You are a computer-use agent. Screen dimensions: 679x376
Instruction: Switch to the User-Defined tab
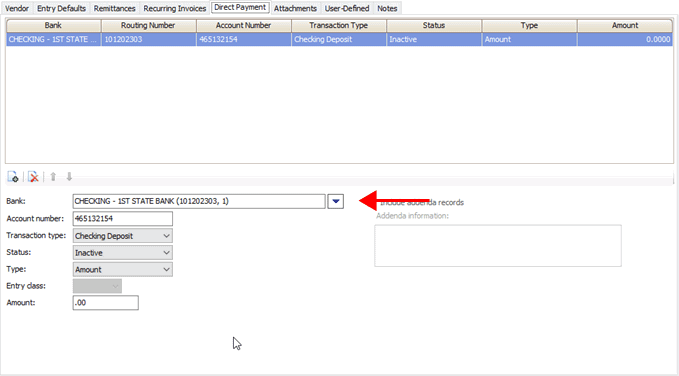[347, 8]
